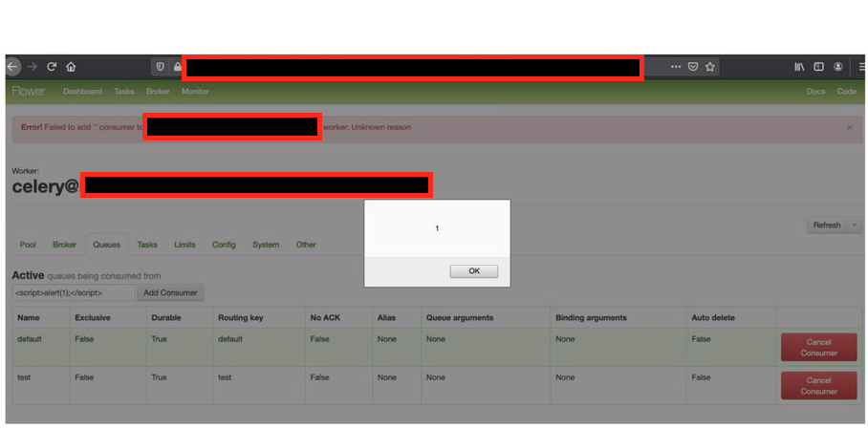868x429 pixels.
Task: Open the Firefox hamburger menu
Action: pos(861,67)
